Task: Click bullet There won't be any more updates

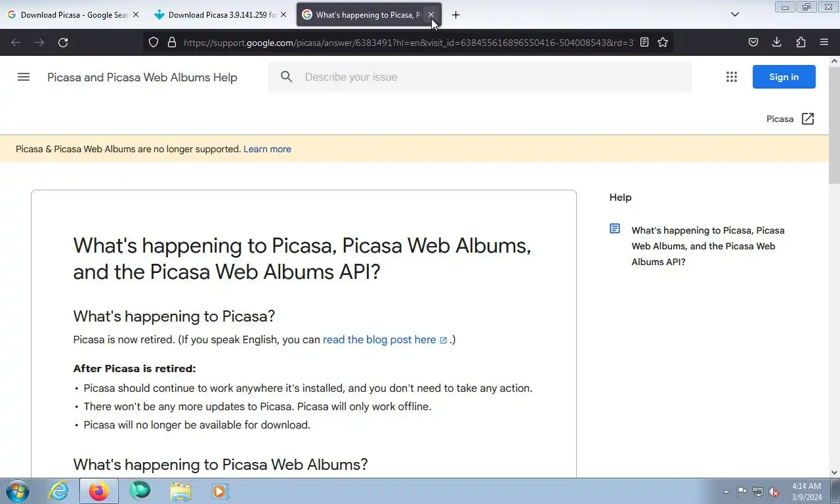Action: tap(257, 407)
